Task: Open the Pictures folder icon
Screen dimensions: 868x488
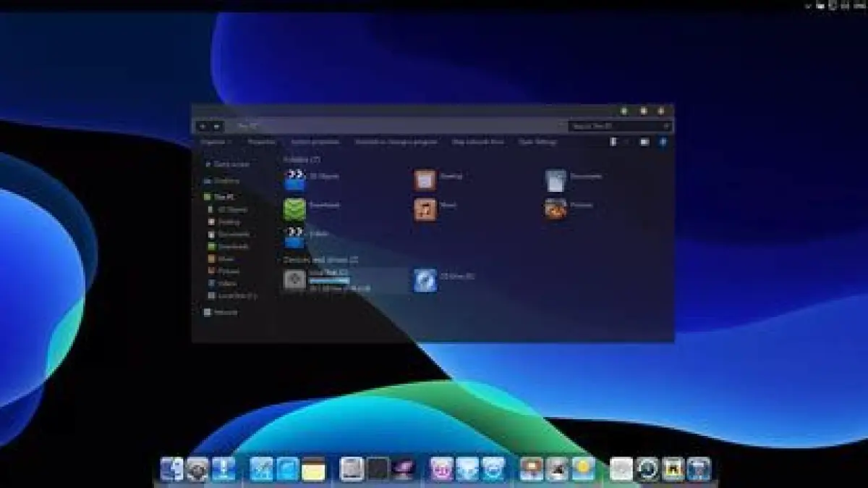Action: click(556, 209)
